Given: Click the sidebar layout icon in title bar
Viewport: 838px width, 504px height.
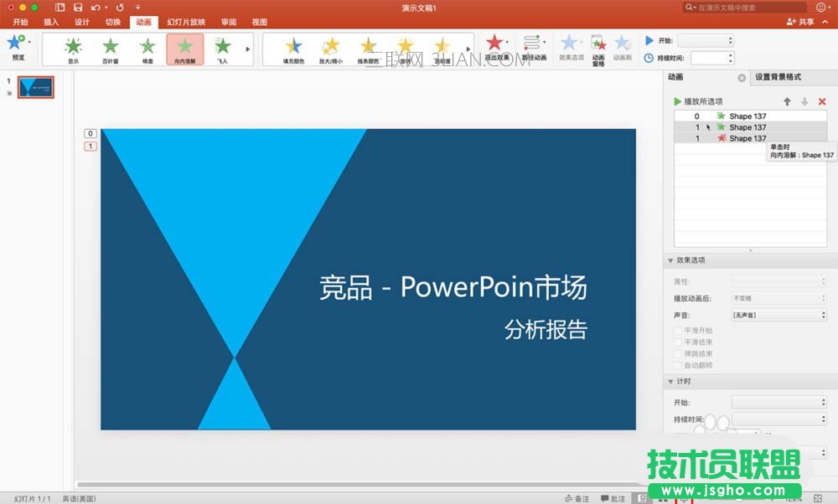Looking at the screenshot, I should (59, 8).
